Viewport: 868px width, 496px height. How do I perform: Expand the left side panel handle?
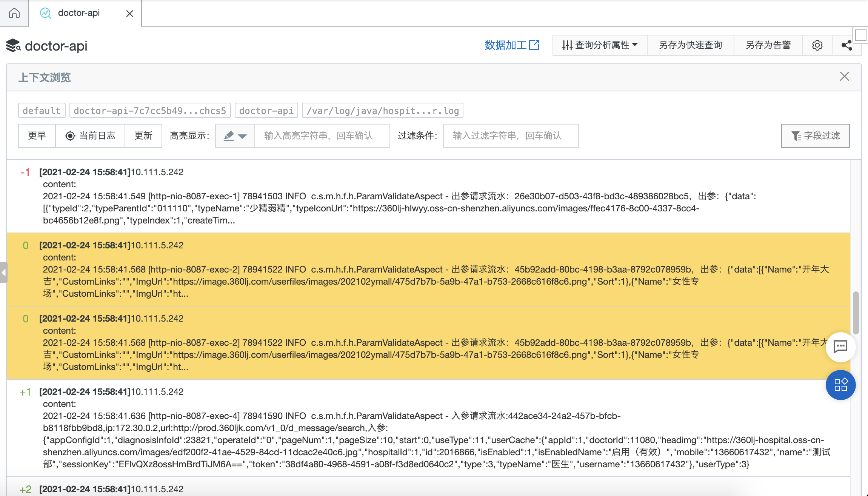[x=3, y=272]
